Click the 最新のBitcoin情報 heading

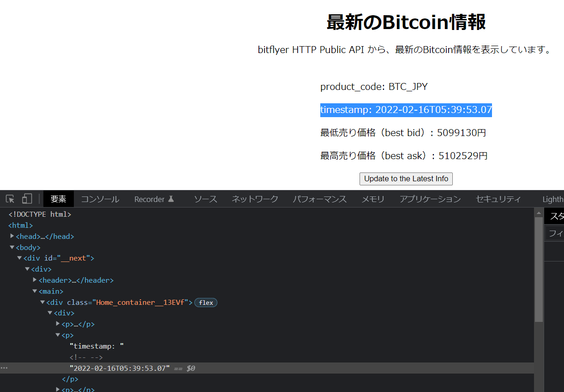click(406, 22)
